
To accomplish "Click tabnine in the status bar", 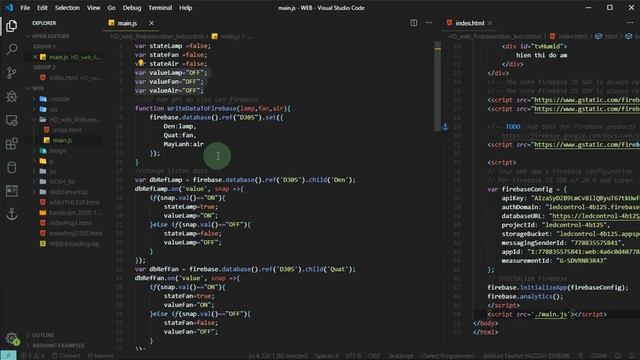I will point(101,356).
